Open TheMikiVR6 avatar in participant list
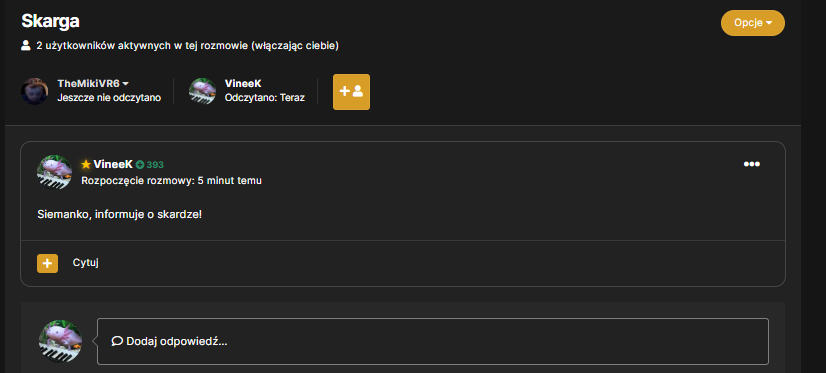 (x=35, y=91)
